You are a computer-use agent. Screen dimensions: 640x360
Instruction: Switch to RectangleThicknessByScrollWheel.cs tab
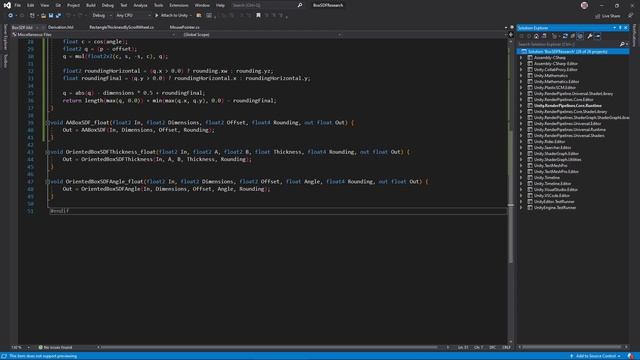[x=122, y=27]
